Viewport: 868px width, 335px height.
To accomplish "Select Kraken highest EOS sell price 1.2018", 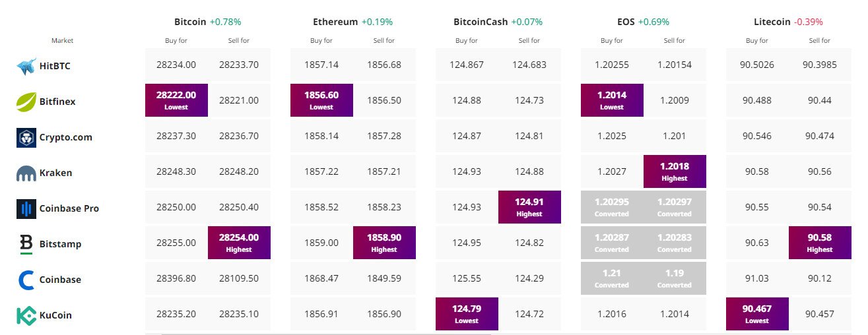I will click(x=675, y=171).
